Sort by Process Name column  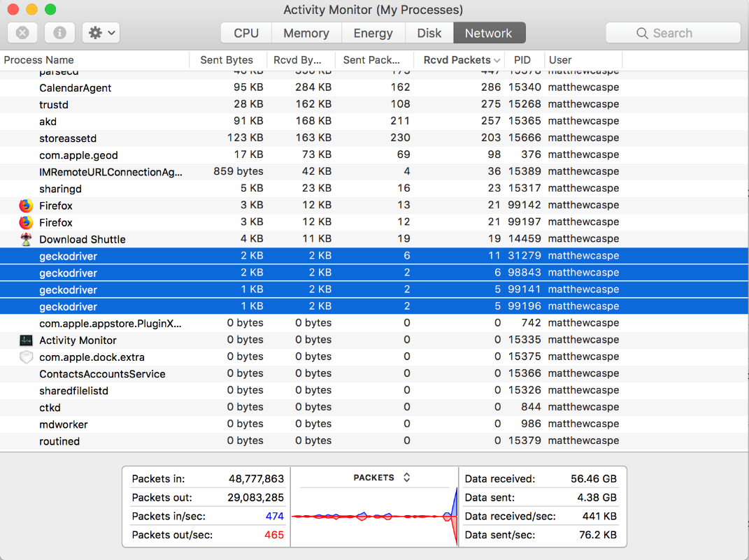(x=39, y=60)
